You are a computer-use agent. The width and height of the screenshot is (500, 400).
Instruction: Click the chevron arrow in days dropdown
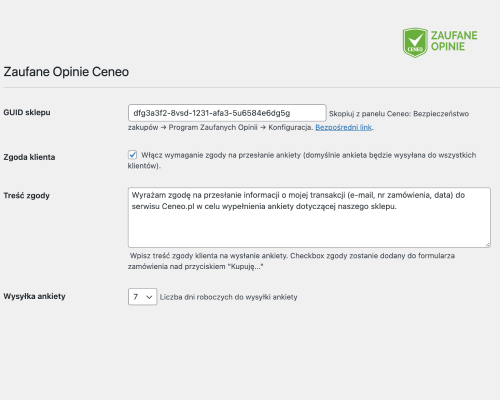coord(149,297)
